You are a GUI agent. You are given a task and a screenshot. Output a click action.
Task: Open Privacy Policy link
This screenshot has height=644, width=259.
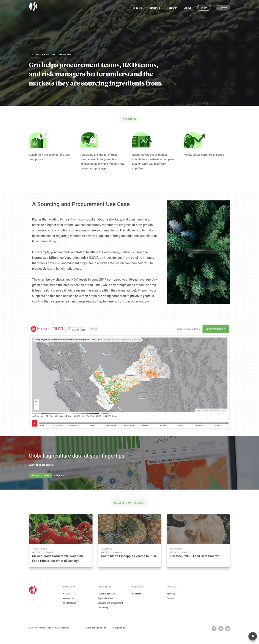118,628
